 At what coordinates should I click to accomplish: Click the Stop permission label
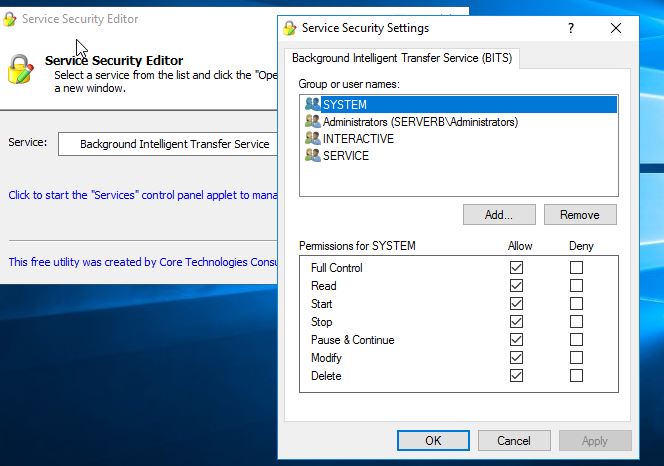pos(321,322)
